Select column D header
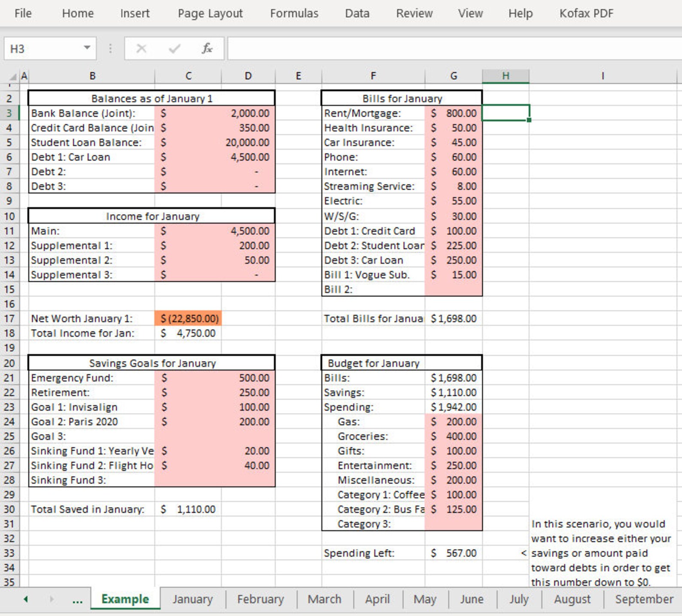This screenshot has width=682, height=616. (248, 76)
